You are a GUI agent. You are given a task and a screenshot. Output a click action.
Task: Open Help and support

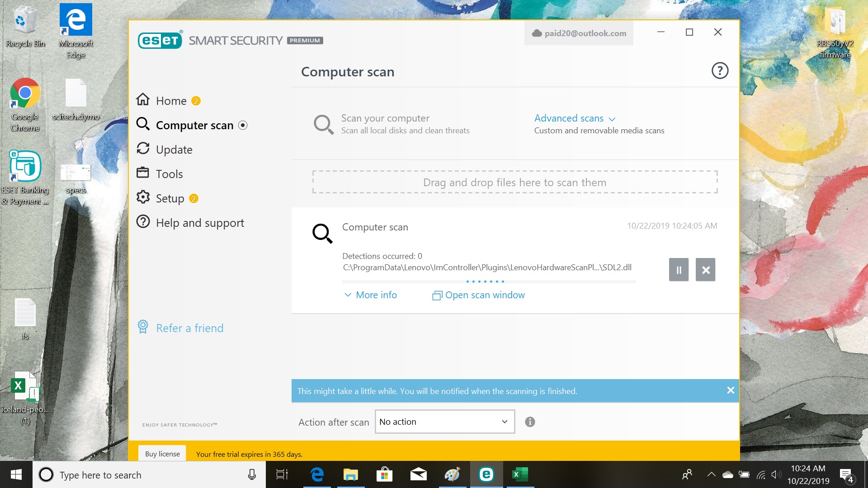[190, 222]
